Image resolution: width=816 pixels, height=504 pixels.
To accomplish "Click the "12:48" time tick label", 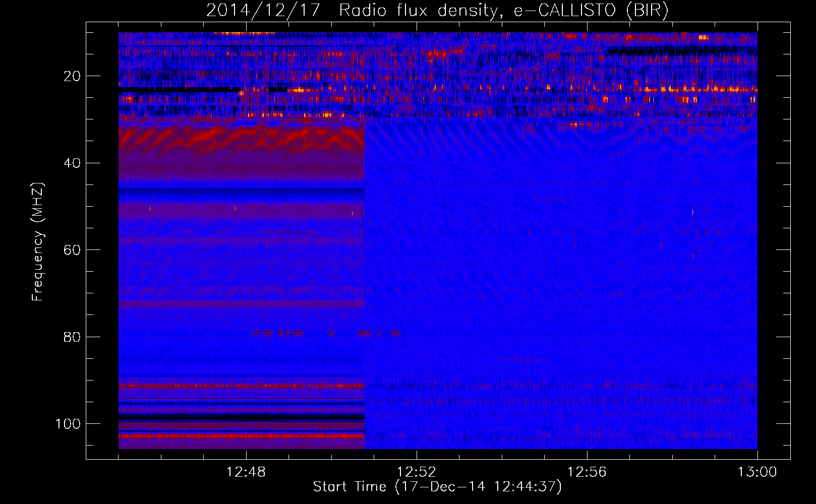I will (246, 472).
